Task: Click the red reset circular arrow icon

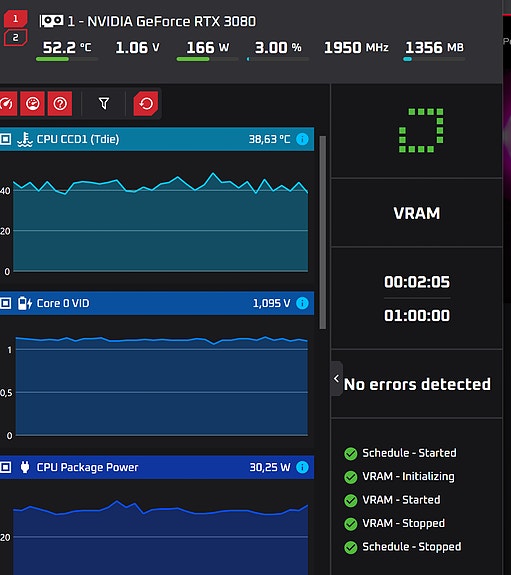Action: pos(146,104)
